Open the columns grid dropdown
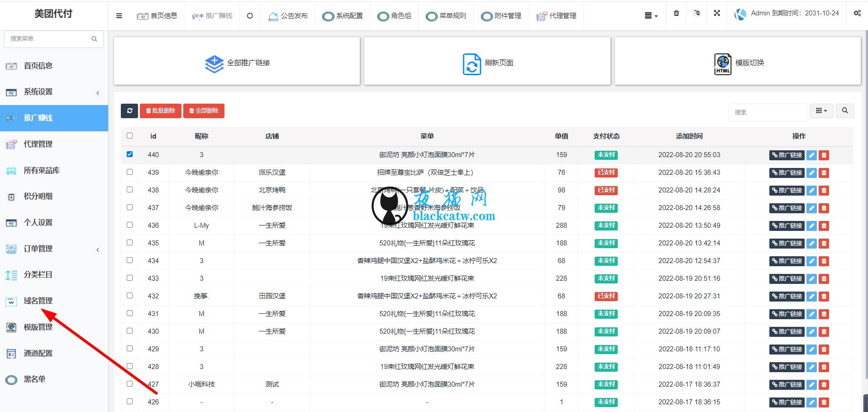This screenshot has width=868, height=412. click(821, 110)
